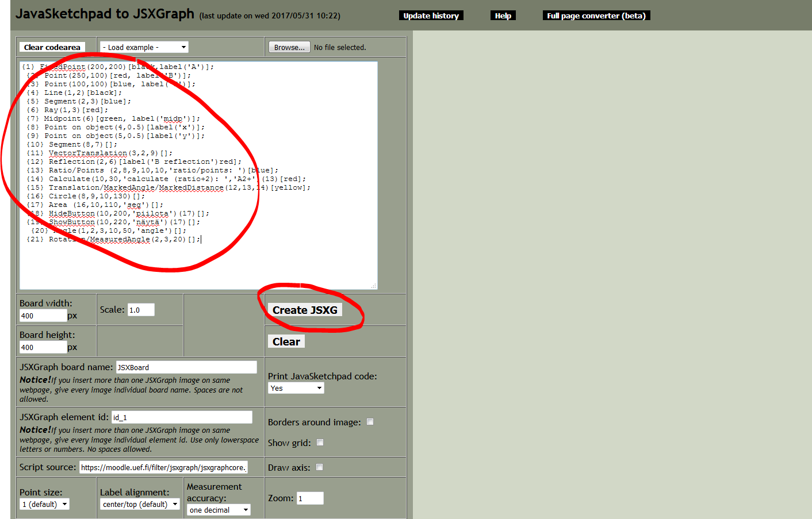Enable Borders around image checkbox
Viewport: 812px width, 519px height.
pyautogui.click(x=370, y=421)
